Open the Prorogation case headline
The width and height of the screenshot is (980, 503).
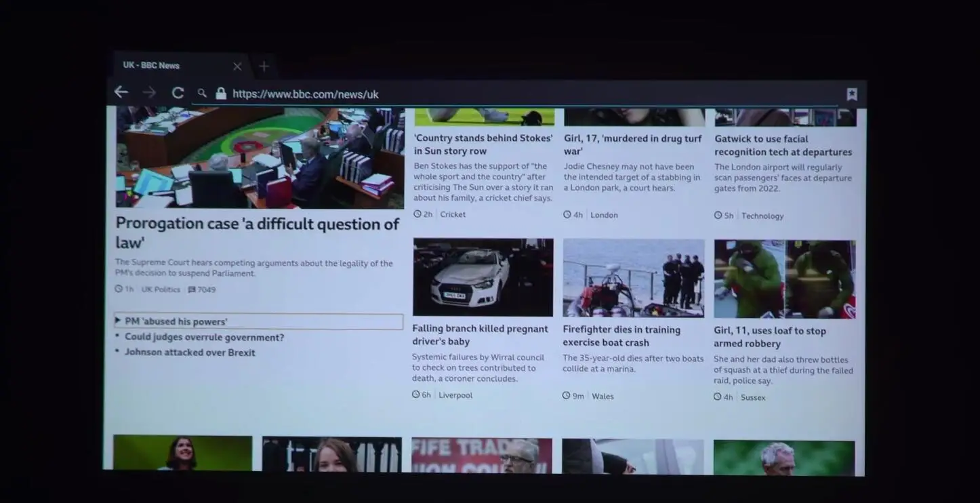point(258,233)
